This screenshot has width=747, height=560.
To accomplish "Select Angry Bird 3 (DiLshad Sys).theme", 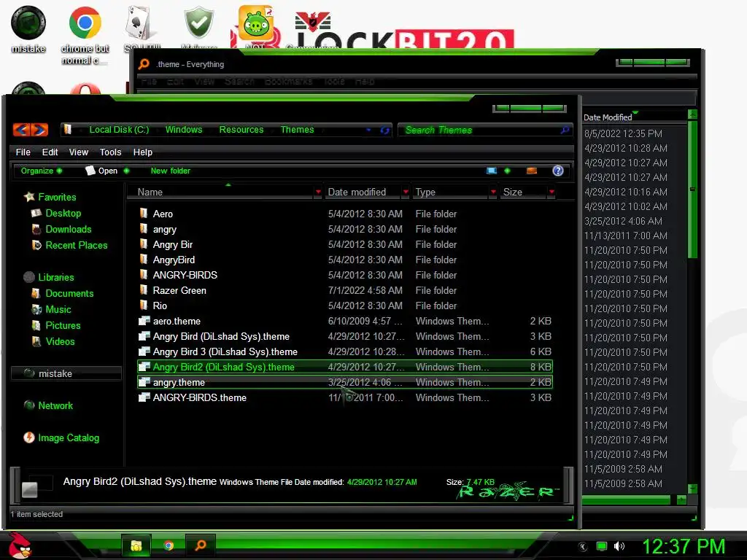I will click(345, 352).
